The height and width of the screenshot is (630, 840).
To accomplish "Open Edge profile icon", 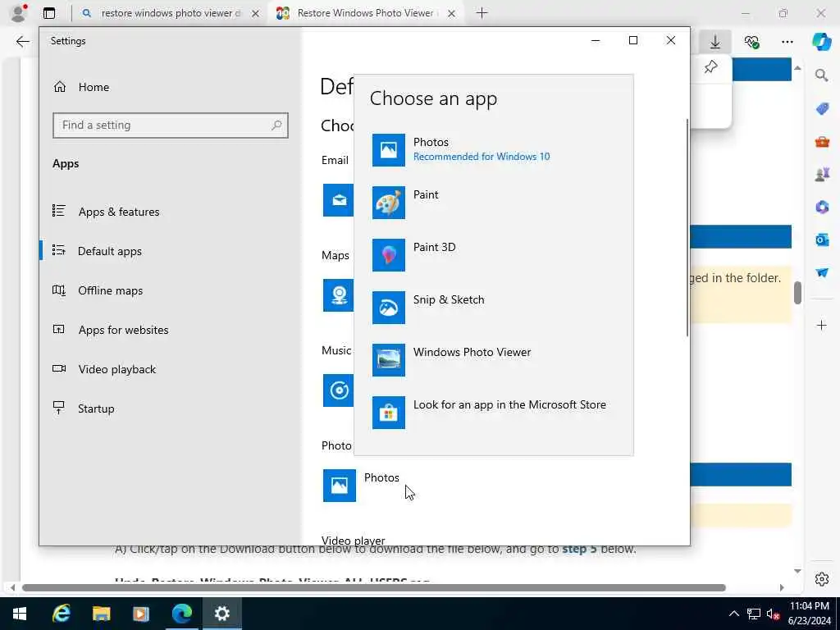I will pos(19,13).
